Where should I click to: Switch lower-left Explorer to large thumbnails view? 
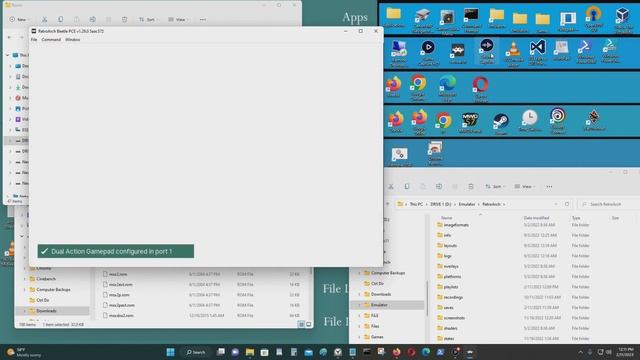[309, 324]
